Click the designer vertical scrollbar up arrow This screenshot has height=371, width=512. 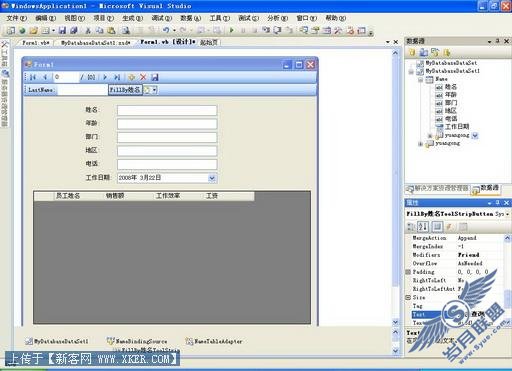pyautogui.click(x=395, y=53)
